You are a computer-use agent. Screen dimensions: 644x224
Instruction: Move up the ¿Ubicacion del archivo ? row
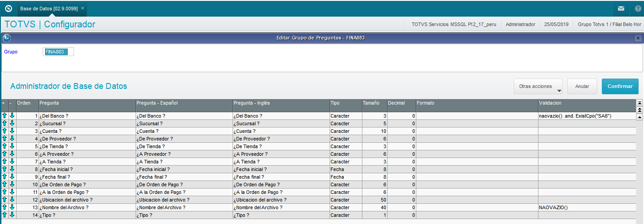tap(4, 200)
